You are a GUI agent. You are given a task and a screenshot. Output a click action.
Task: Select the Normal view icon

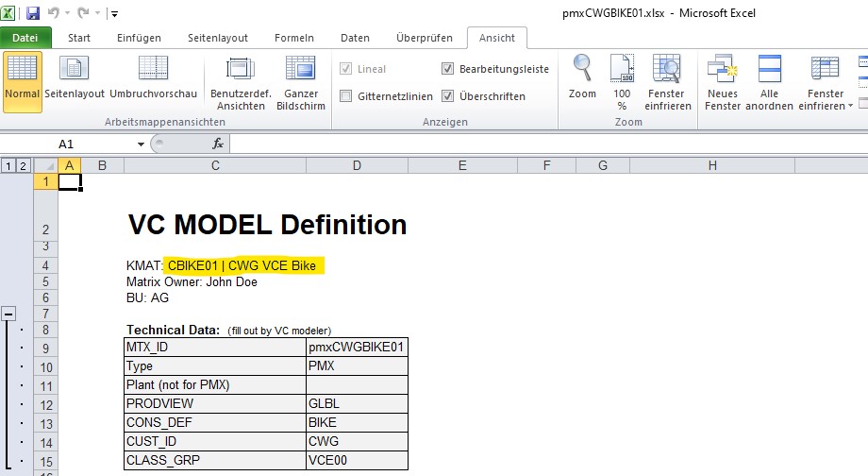22,80
